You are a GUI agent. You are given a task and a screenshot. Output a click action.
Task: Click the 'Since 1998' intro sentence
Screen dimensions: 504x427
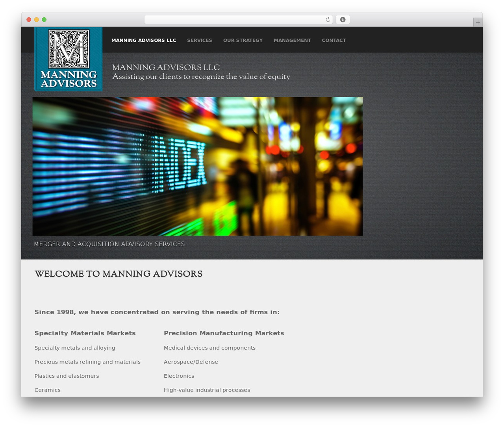pyautogui.click(x=157, y=312)
